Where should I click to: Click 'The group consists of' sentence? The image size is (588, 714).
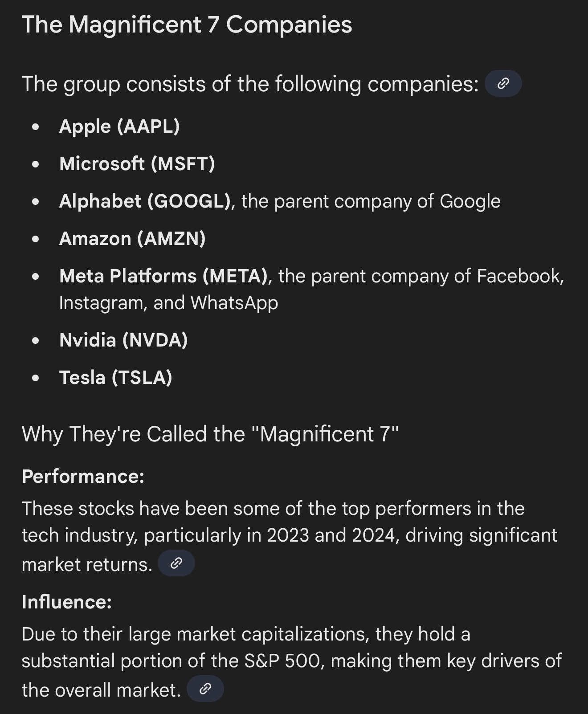point(249,84)
